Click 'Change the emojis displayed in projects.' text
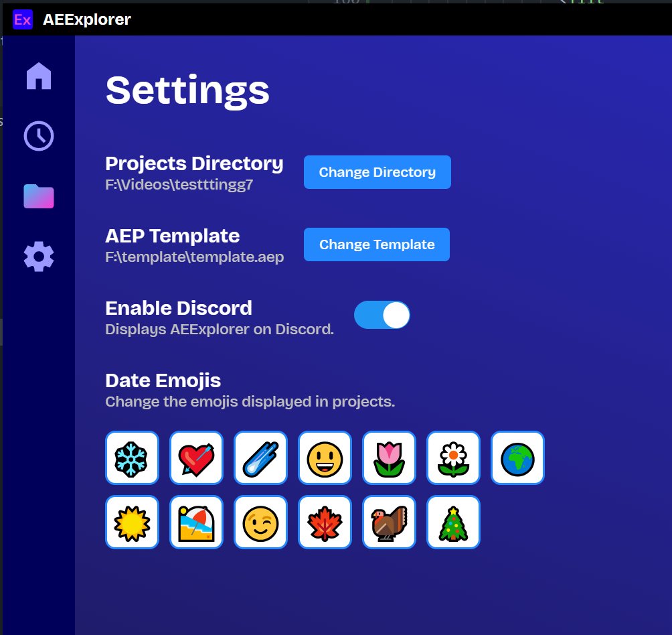672x635 pixels. 250,402
